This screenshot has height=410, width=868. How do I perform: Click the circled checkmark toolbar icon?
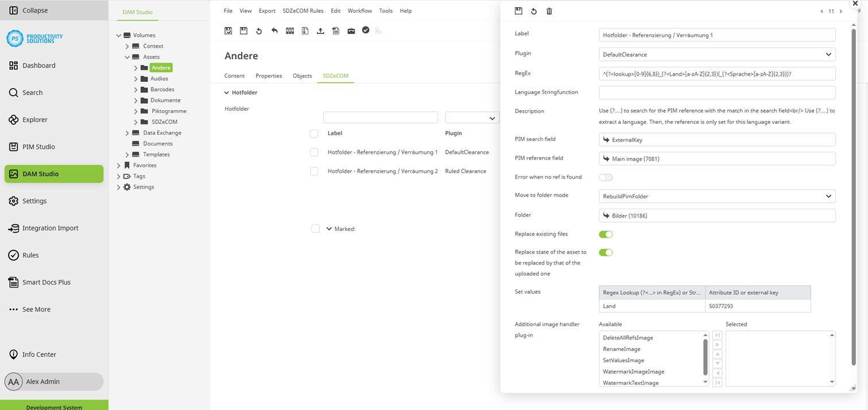(366, 30)
